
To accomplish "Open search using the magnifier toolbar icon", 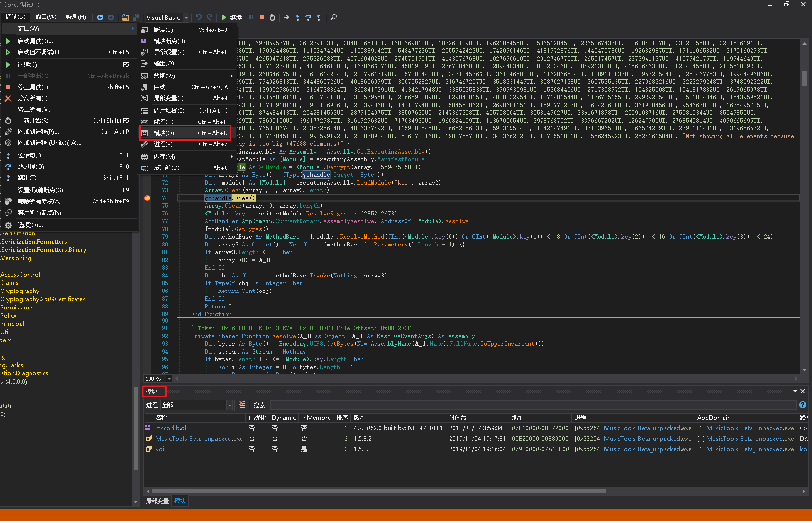I will coord(333,17).
